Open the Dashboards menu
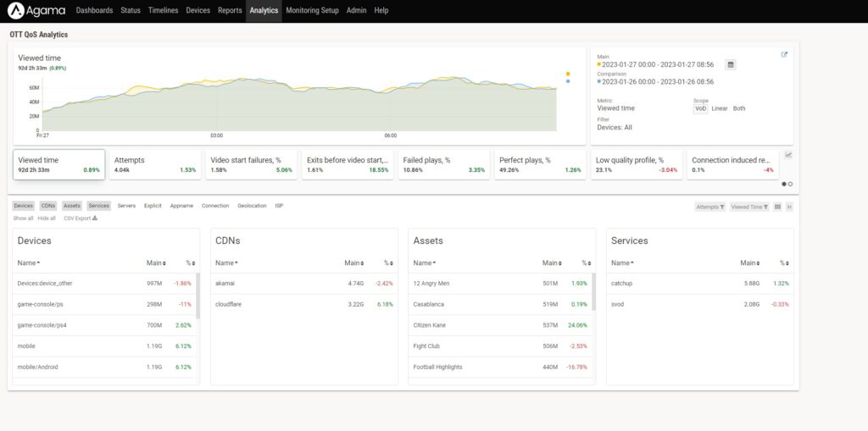The image size is (868, 431). pyautogui.click(x=94, y=11)
